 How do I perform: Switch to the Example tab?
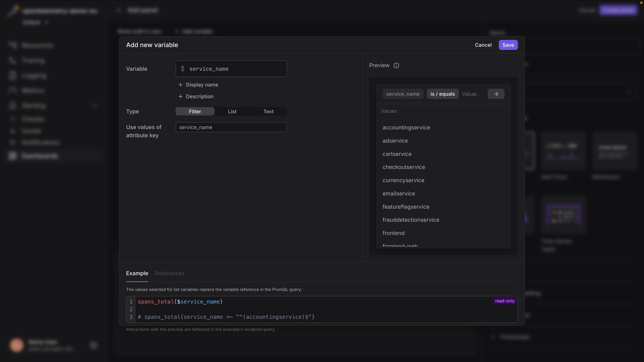[x=137, y=273]
